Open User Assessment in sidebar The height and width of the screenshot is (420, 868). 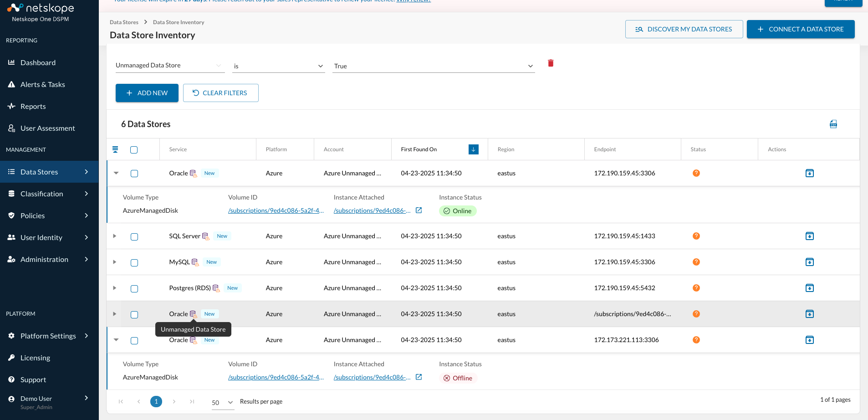pos(49,128)
